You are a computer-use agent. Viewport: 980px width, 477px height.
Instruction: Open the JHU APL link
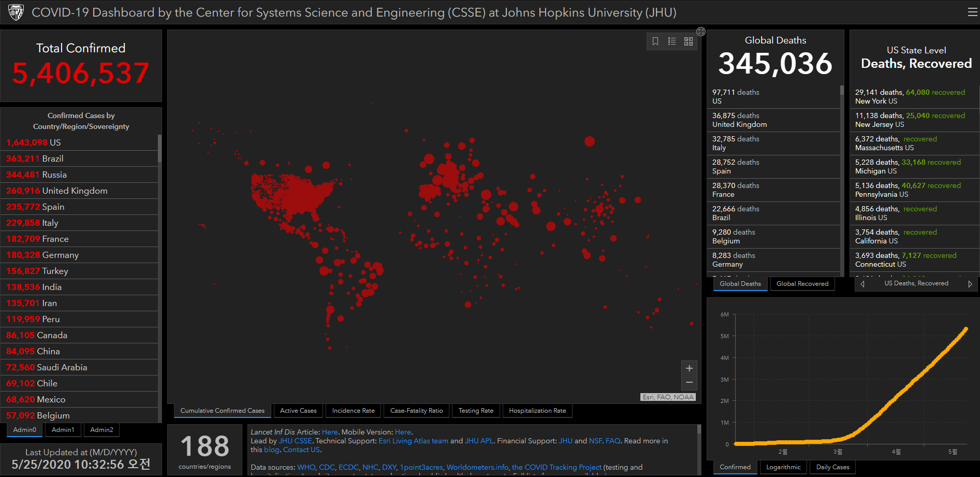479,441
